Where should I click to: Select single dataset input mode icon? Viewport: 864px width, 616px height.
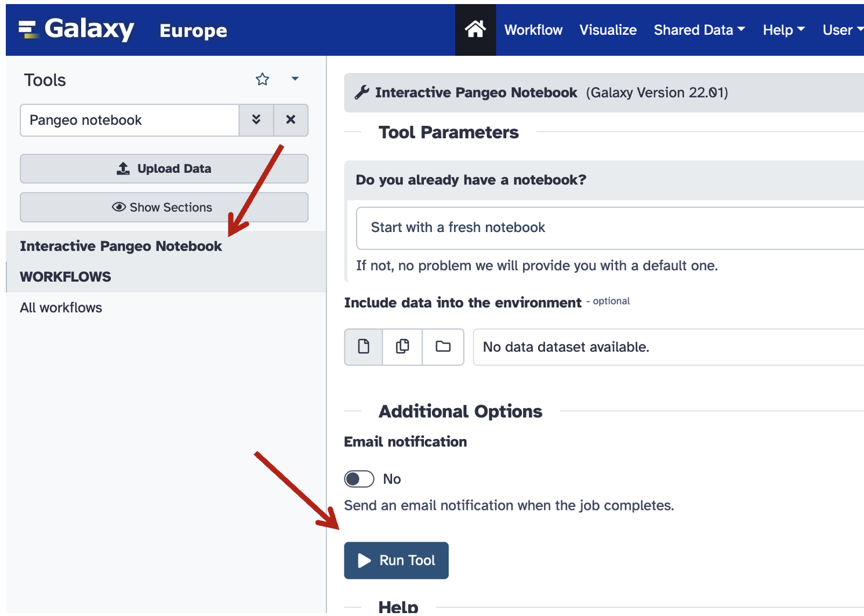[364, 347]
